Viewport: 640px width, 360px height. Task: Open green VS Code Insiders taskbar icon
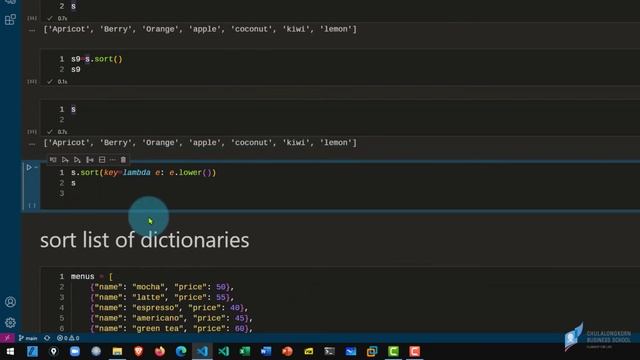(x=223, y=351)
